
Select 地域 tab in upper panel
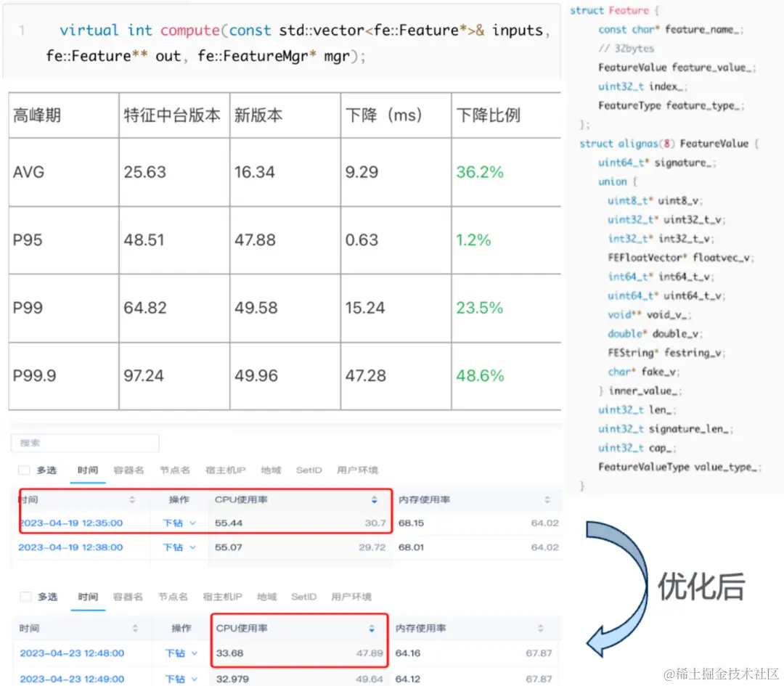tap(271, 470)
